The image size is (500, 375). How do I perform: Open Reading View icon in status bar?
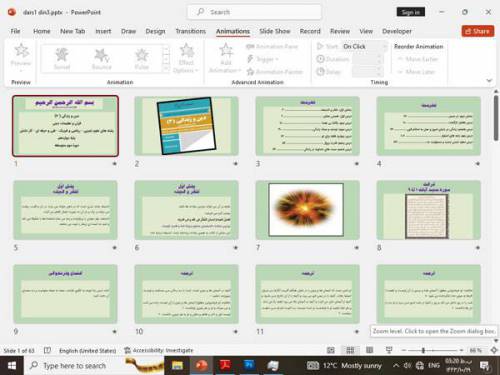369,350
